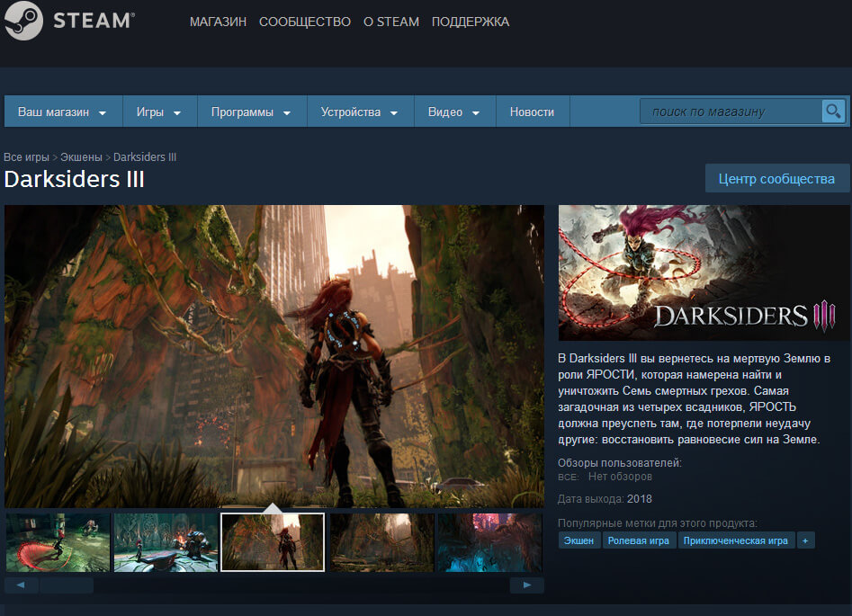Open the СООБЩЕСТВО top menu
852x616 pixels.
[305, 22]
